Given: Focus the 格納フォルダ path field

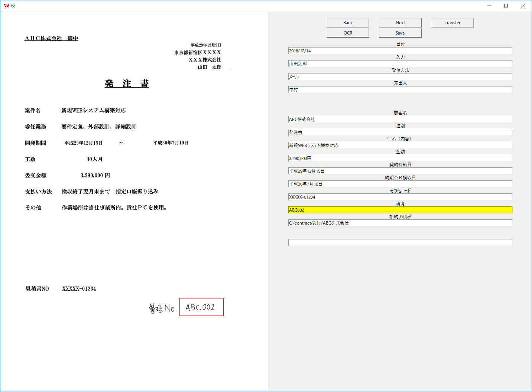Looking at the screenshot, I should 400,223.
